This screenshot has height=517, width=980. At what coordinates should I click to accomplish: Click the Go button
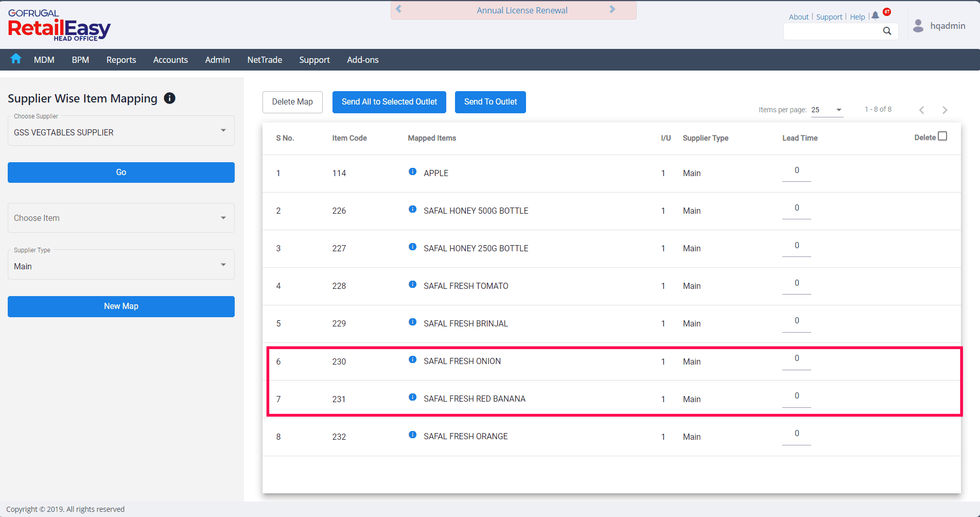121,173
